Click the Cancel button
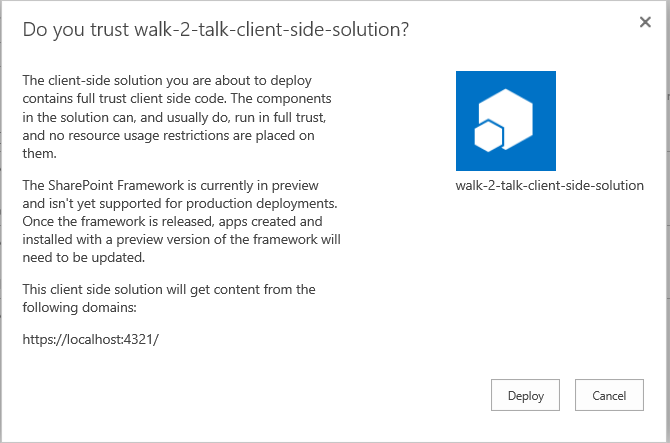Screen dimensions: 670x443 pyautogui.click(x=609, y=395)
